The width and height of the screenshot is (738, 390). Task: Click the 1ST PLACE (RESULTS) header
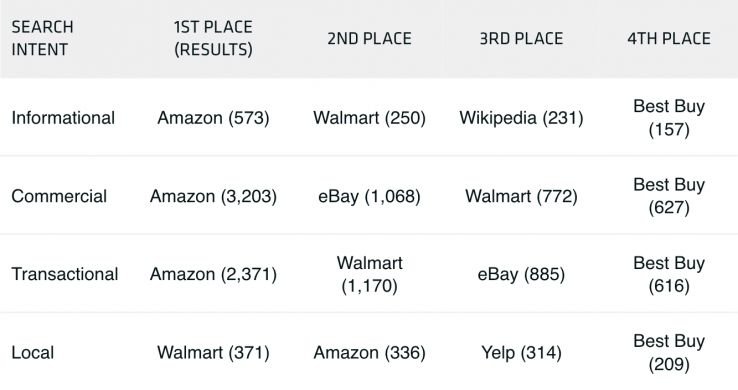(213, 38)
